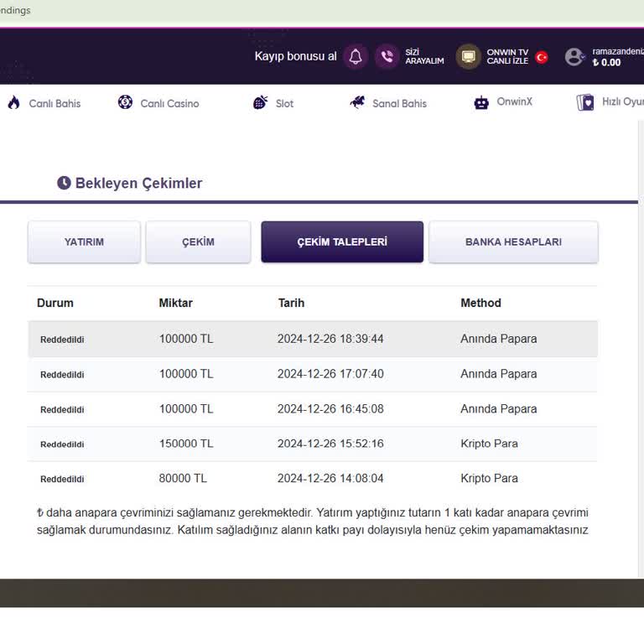
Task: Click the Tarih column header
Action: pyautogui.click(x=291, y=303)
